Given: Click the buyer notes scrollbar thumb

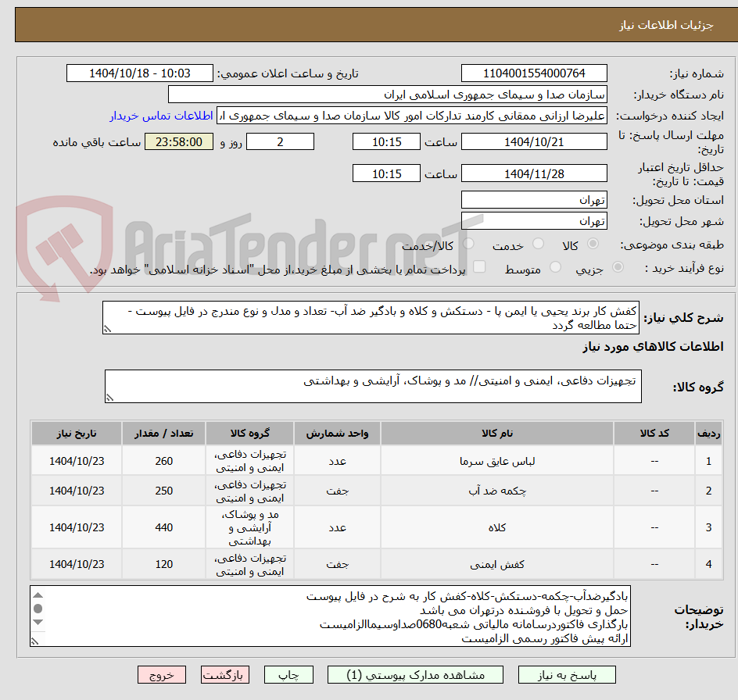Looking at the screenshot, I should (x=38, y=609).
